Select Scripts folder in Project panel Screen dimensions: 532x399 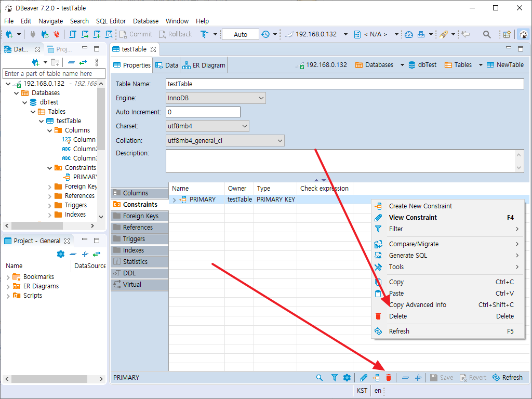pyautogui.click(x=33, y=296)
